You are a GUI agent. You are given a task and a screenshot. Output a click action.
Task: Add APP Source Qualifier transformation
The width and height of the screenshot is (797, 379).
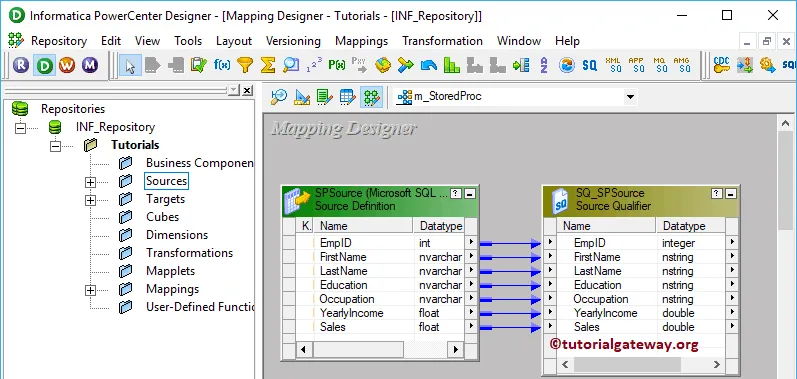tap(636, 65)
